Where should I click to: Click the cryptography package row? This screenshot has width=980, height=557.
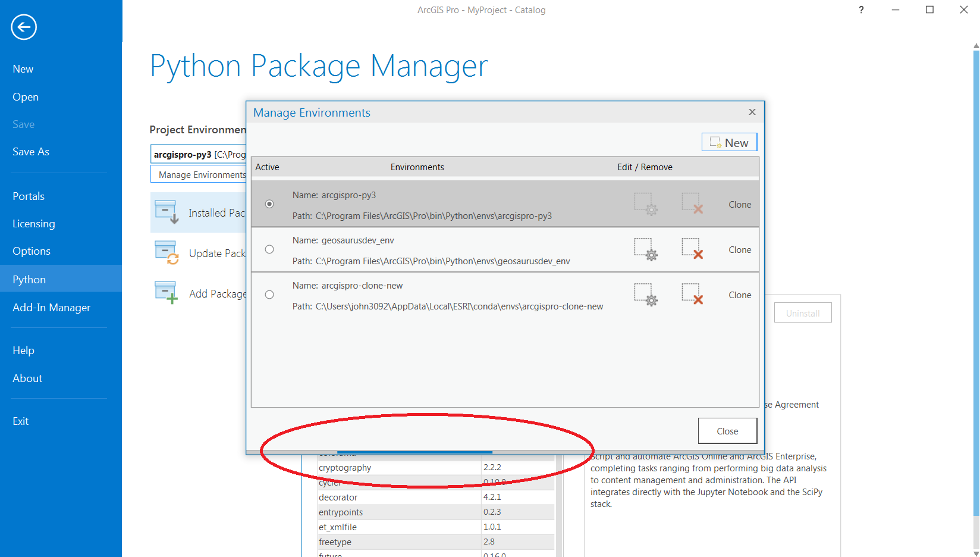[436, 468]
